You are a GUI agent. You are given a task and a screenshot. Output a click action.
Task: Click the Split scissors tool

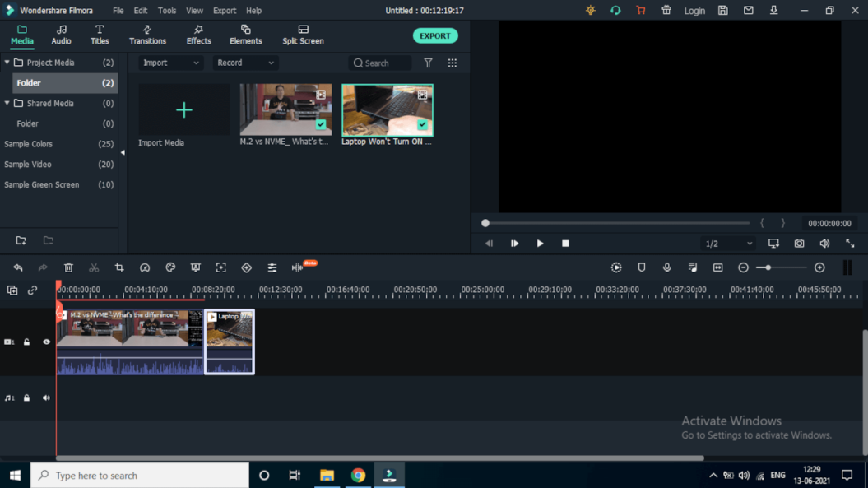[x=95, y=267]
